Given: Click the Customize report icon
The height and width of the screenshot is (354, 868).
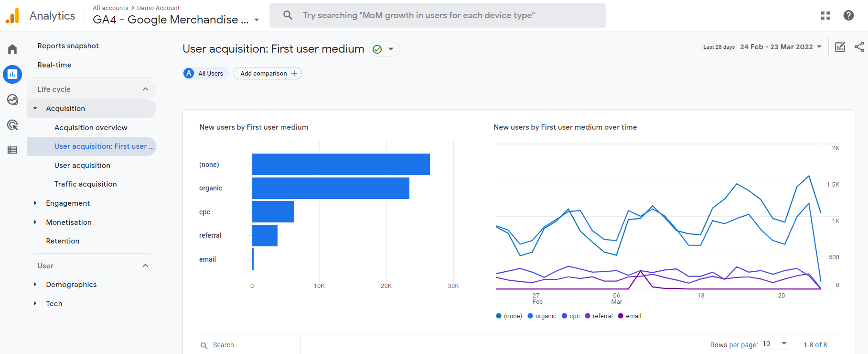Looking at the screenshot, I should 840,47.
